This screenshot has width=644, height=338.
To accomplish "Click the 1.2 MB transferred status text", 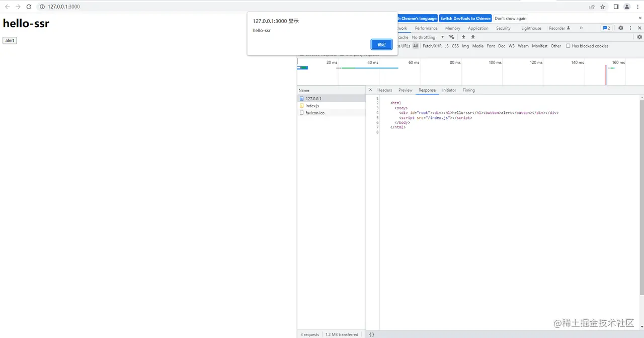I will (342, 334).
